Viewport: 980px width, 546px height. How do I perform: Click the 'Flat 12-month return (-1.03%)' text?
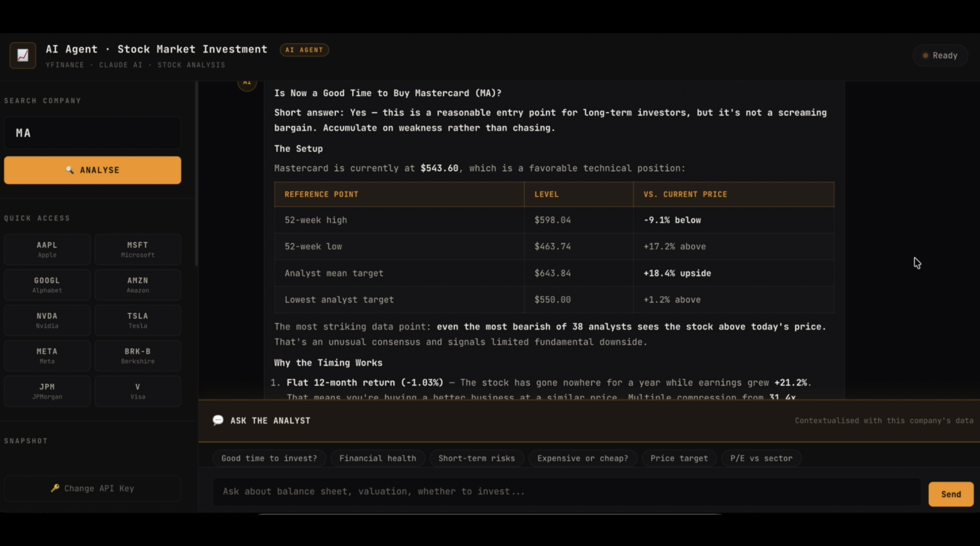point(365,383)
